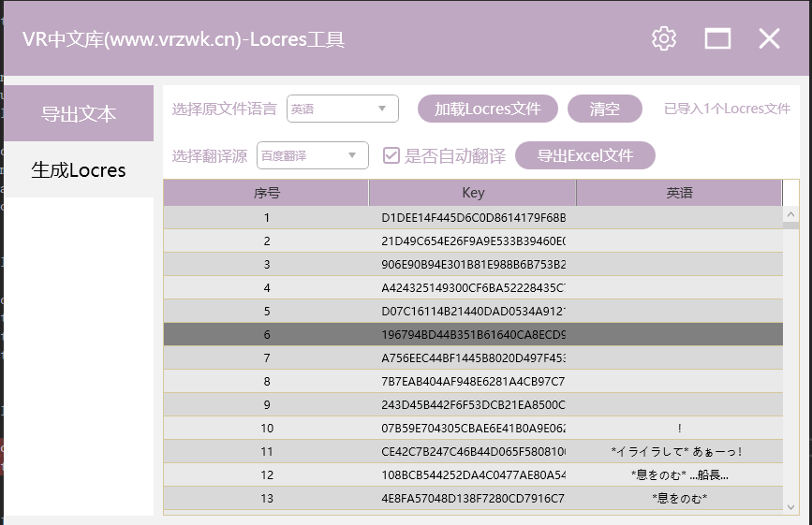The height and width of the screenshot is (525, 812).
Task: Toggle the 是否自动翻译 checkbox
Action: coord(391,155)
